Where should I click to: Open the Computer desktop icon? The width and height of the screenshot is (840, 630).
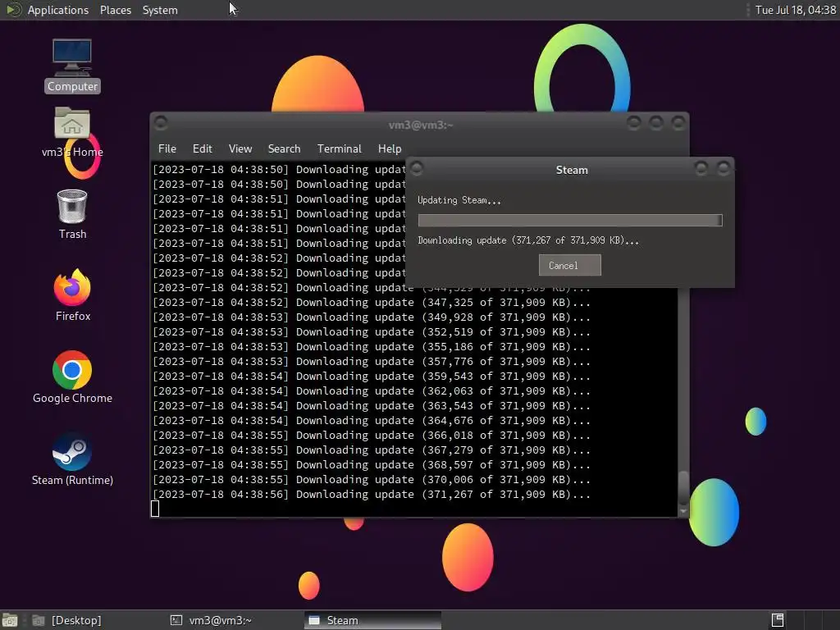pyautogui.click(x=72, y=66)
